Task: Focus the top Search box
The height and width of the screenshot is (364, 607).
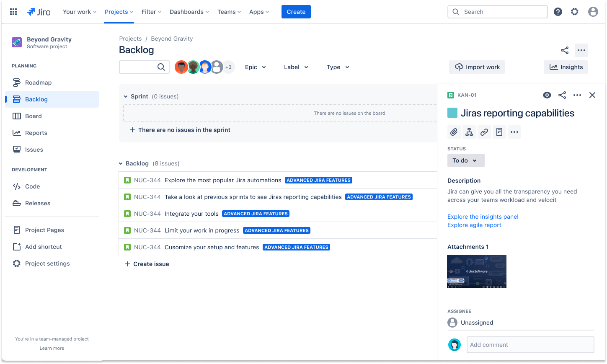Action: pos(498,12)
